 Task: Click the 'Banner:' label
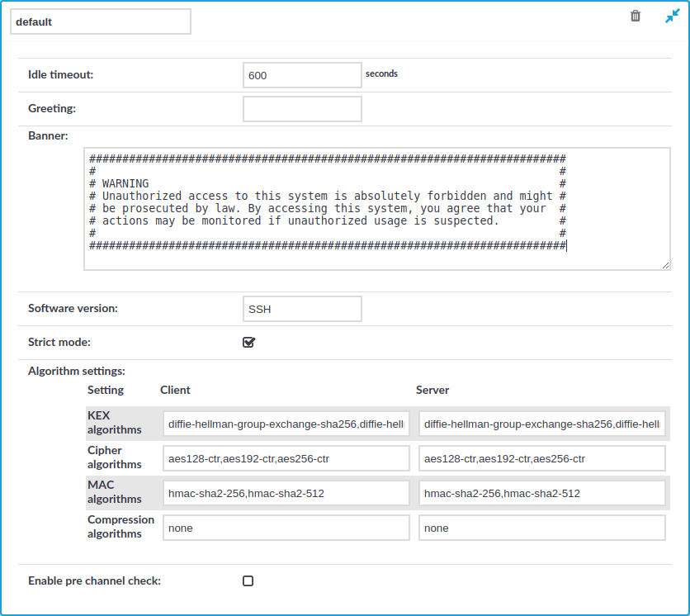pyautogui.click(x=48, y=135)
